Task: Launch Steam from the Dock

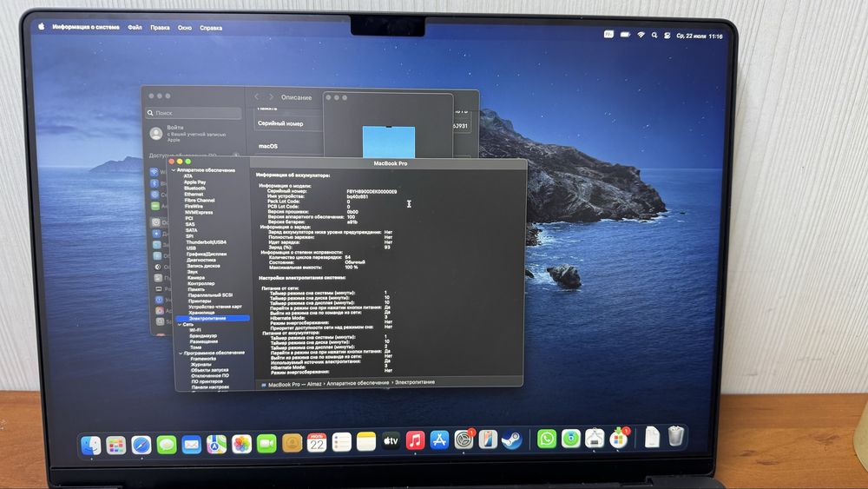Action: [x=512, y=439]
